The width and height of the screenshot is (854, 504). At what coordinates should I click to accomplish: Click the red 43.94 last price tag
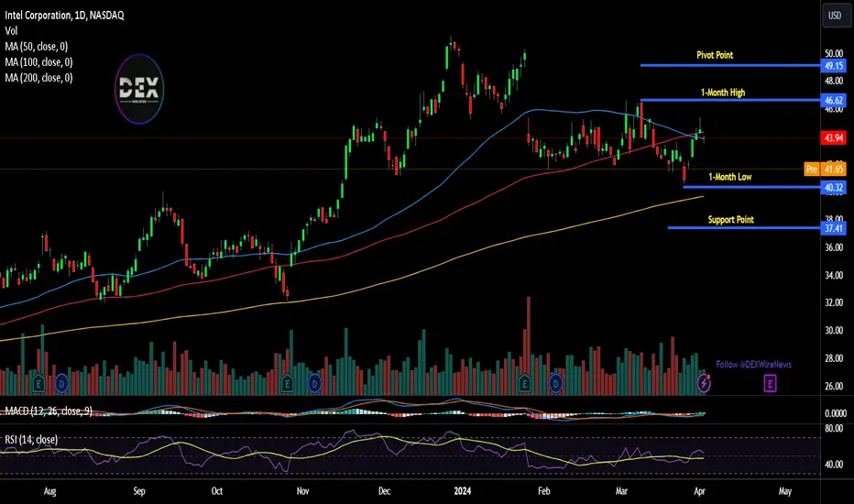click(833, 137)
